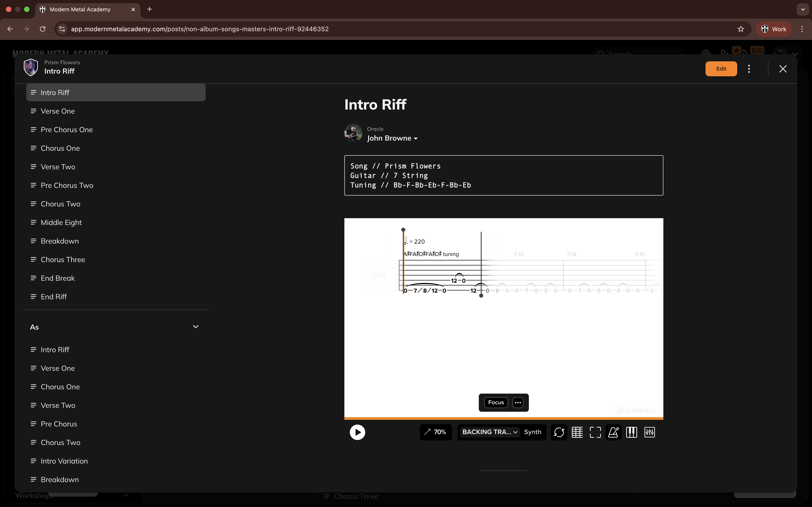Enter fullscreen mode via the bracket icon
Screen dimensions: 812x507
[x=595, y=432]
